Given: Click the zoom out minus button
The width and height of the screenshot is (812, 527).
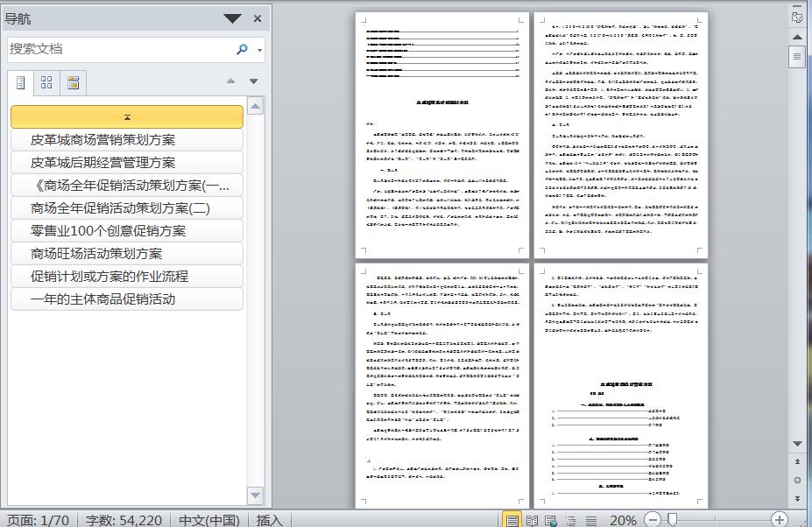Looking at the screenshot, I should click(x=653, y=520).
